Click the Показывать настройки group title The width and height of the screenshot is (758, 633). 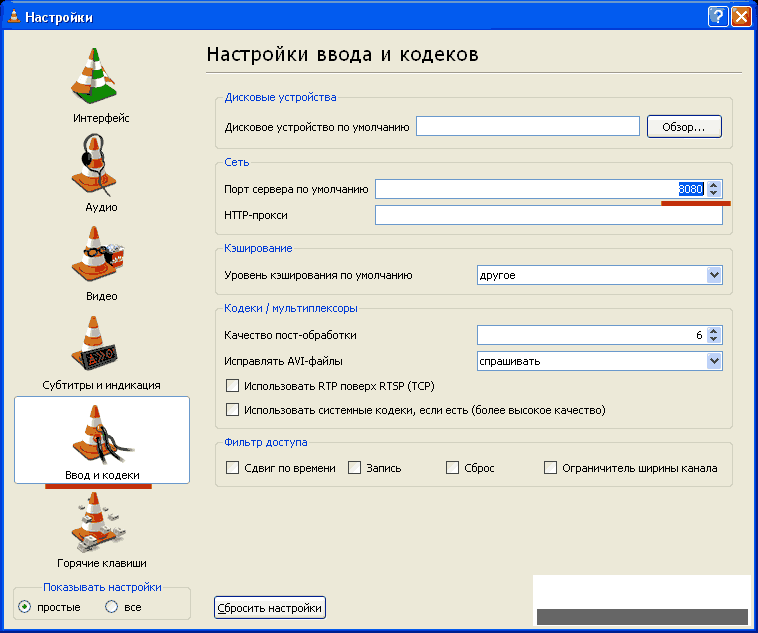[x=102, y=587]
